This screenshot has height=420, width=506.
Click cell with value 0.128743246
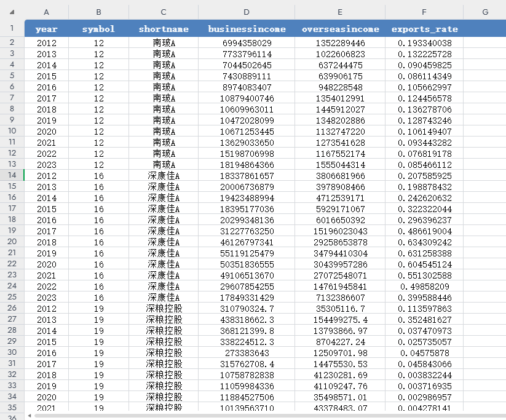point(424,121)
